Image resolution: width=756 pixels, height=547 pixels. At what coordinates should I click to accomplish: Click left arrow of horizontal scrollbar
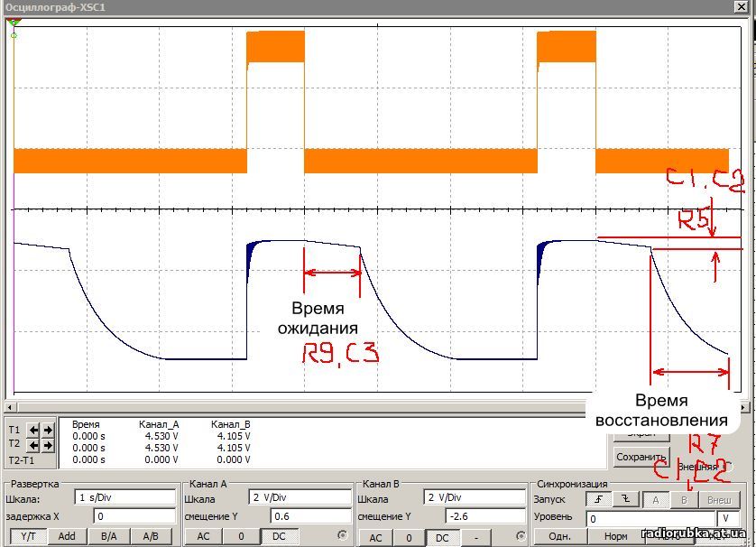tap(9, 408)
